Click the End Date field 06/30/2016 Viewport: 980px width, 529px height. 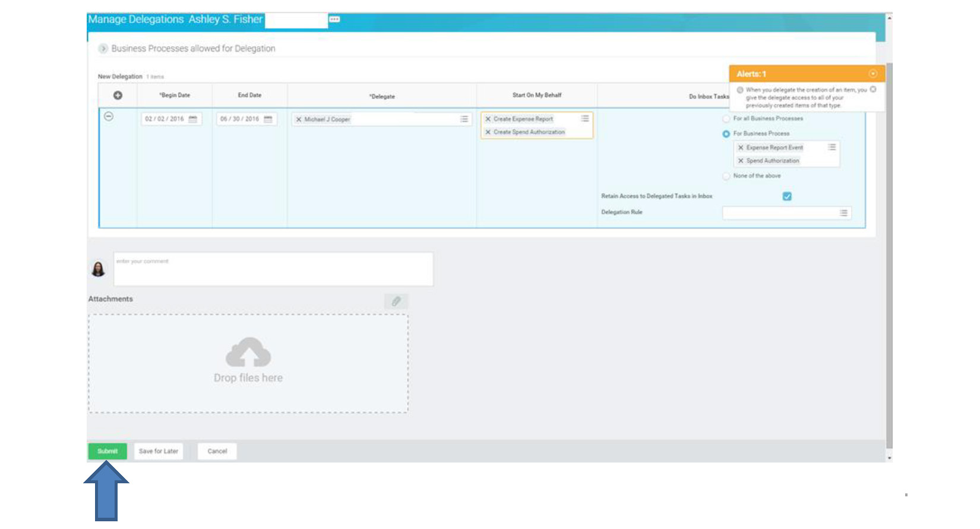(246, 119)
